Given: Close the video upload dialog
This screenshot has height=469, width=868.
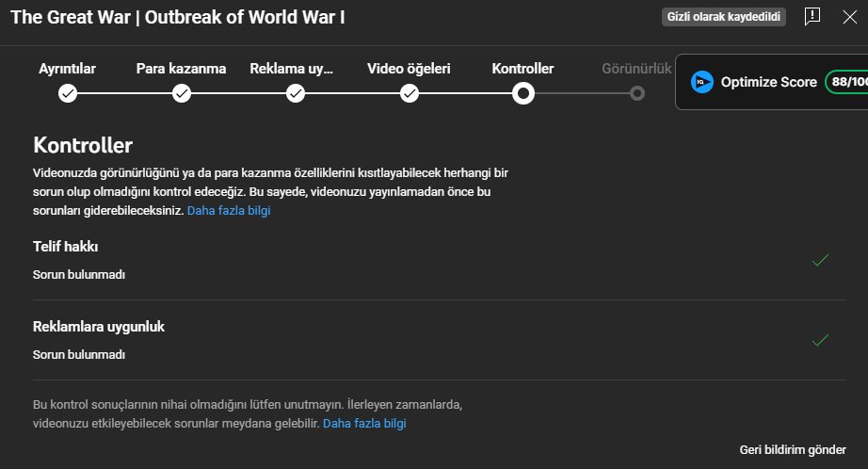Looking at the screenshot, I should click(x=850, y=17).
